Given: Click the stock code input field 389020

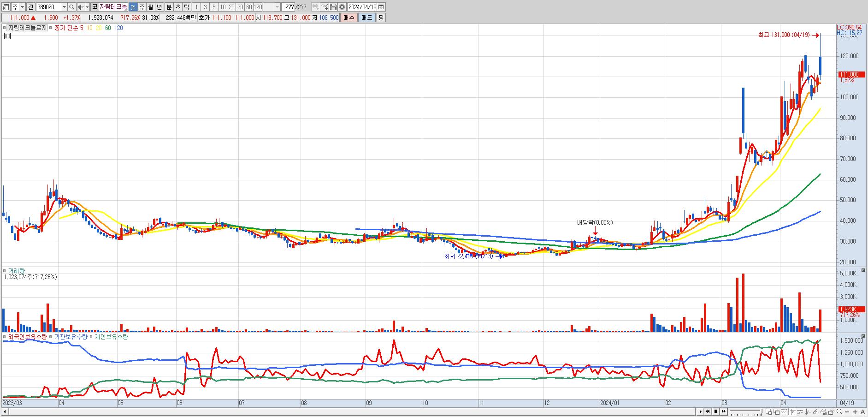Looking at the screenshot, I should 49,7.
